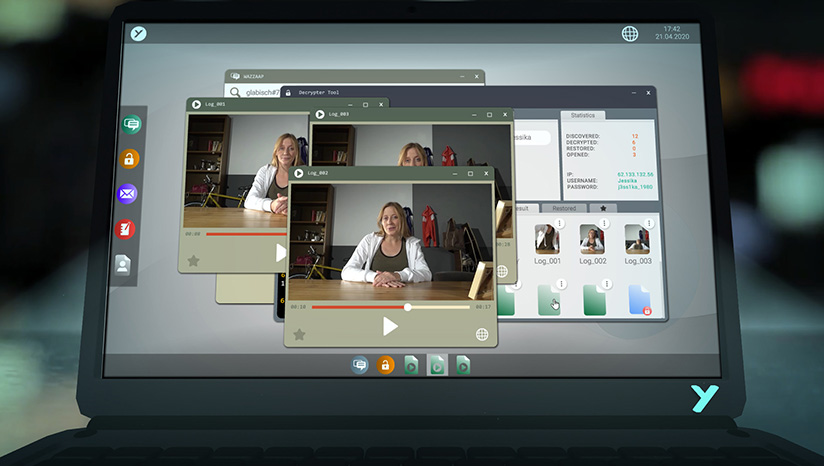The height and width of the screenshot is (466, 824).
Task: Launch the orange padlock Decrypter app in sidebar
Action: pos(129,159)
